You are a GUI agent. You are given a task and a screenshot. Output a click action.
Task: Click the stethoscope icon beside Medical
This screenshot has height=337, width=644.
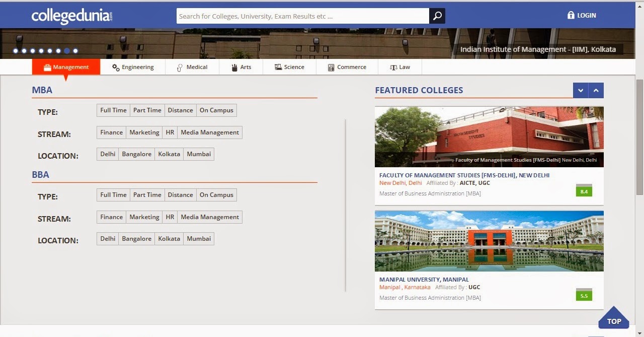tap(180, 68)
